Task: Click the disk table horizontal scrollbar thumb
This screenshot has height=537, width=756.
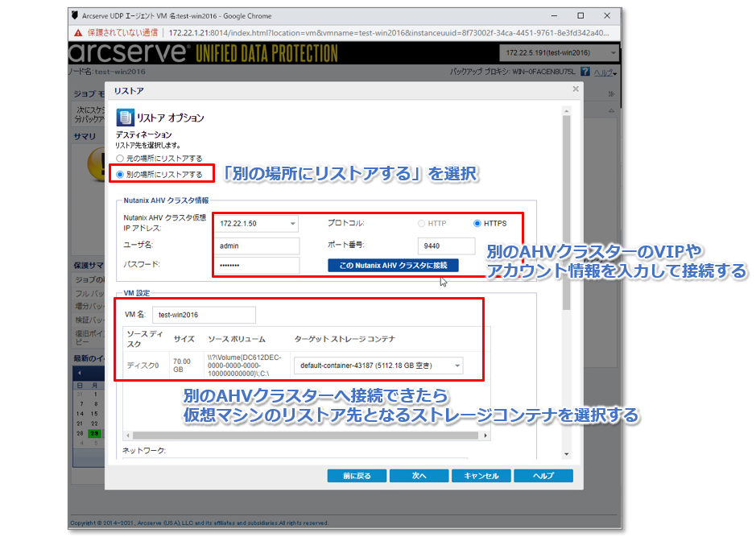Action: pos(305,436)
